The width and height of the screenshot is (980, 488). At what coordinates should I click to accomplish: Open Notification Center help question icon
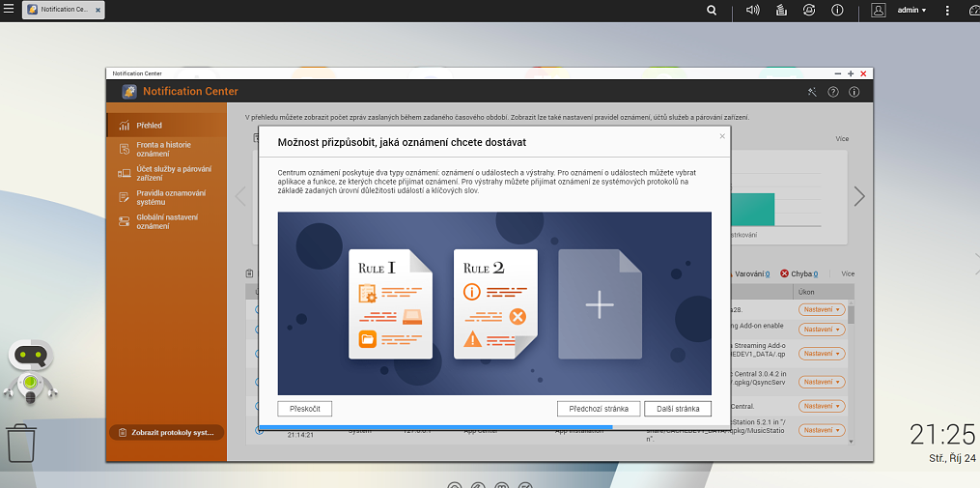click(x=833, y=92)
